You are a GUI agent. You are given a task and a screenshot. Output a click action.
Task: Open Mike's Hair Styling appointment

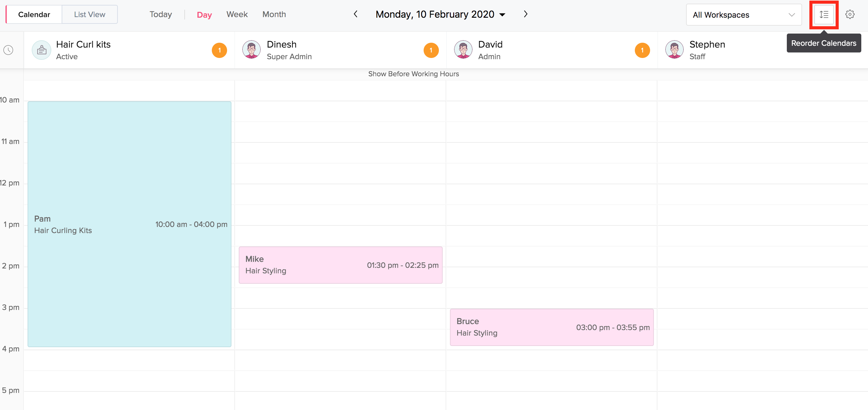point(340,265)
